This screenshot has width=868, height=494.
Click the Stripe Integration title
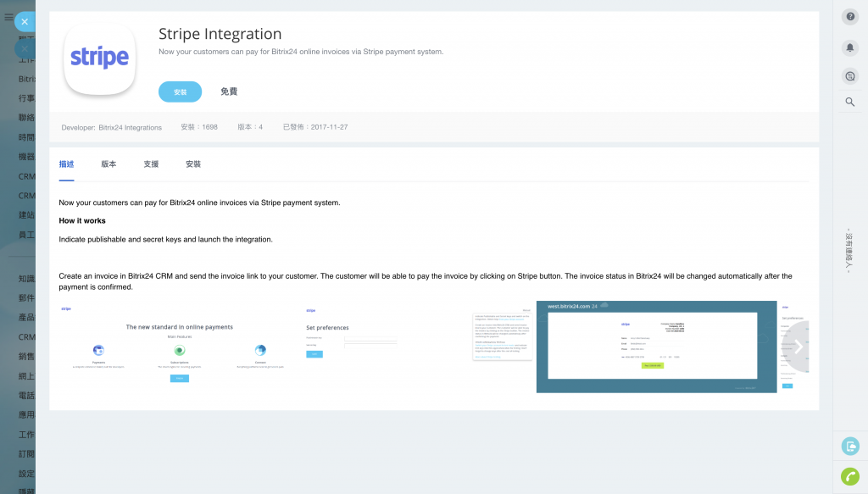(x=220, y=34)
